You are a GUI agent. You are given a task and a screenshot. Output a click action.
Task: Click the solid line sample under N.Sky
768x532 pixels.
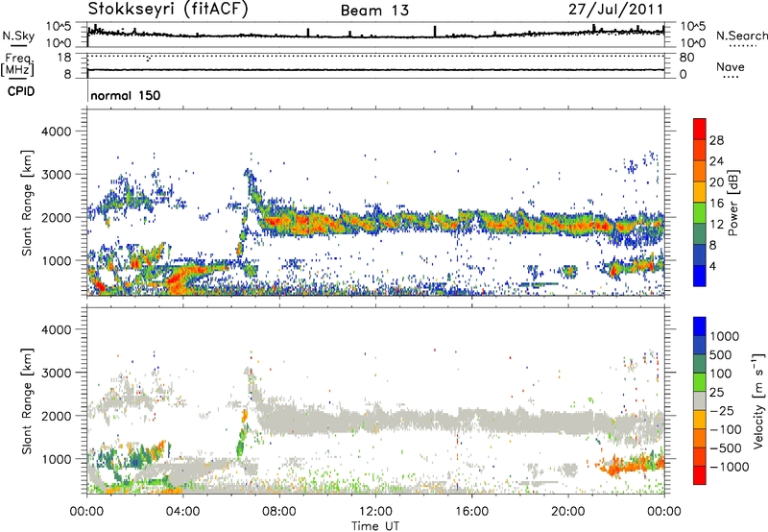click(18, 45)
